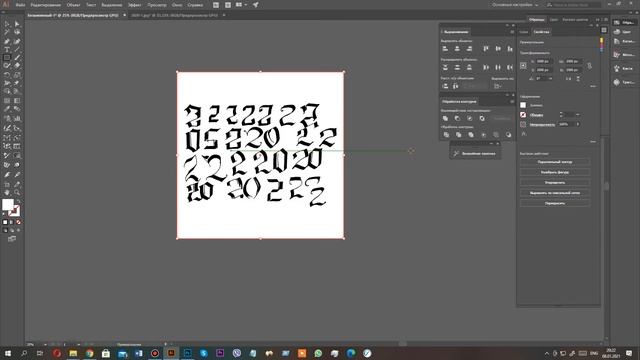The width and height of the screenshot is (640, 360).
Task: Click Упорядочить quick action button
Action: 555,182
